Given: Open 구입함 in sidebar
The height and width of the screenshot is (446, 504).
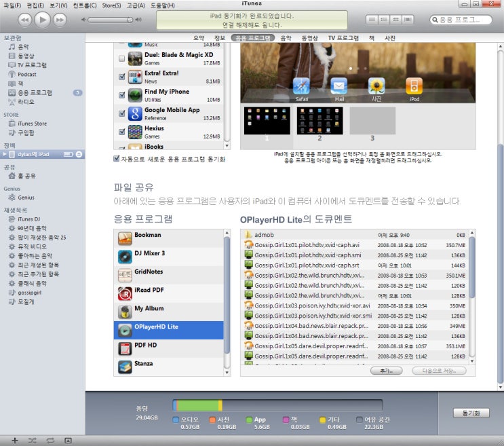Looking at the screenshot, I should 26,133.
